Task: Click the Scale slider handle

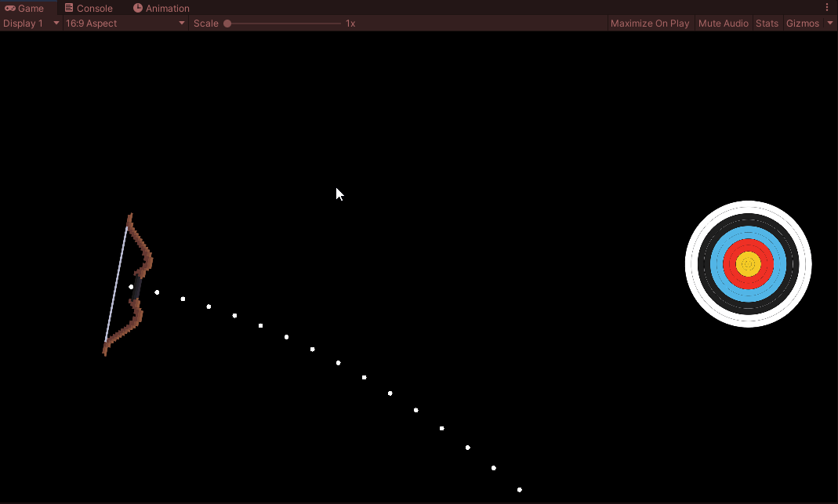Action: (x=227, y=24)
